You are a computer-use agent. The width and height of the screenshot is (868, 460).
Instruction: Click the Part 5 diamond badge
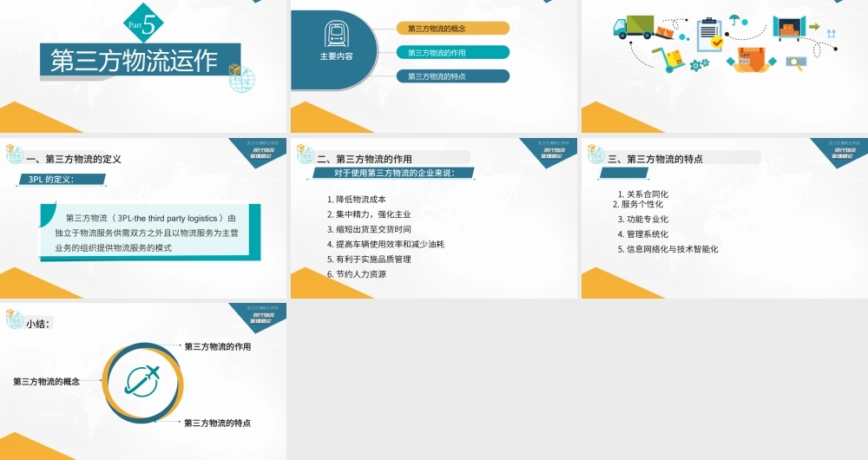tap(143, 23)
